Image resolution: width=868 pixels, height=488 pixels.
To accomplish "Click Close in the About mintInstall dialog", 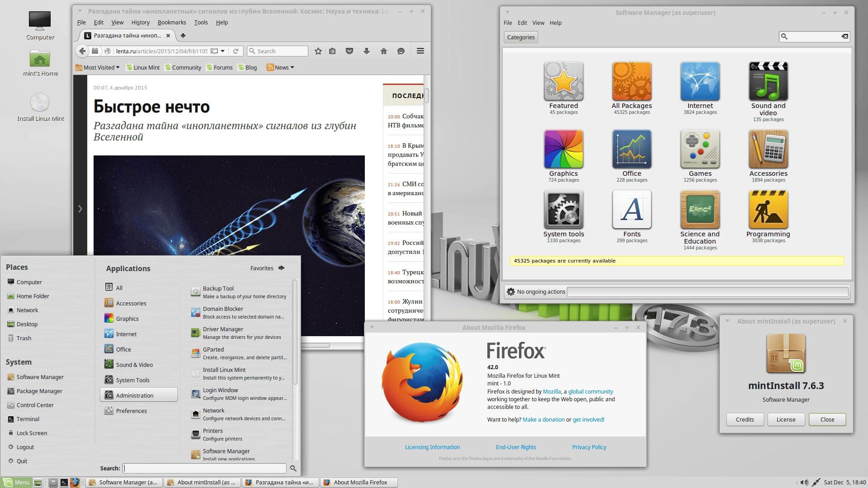I will click(827, 419).
